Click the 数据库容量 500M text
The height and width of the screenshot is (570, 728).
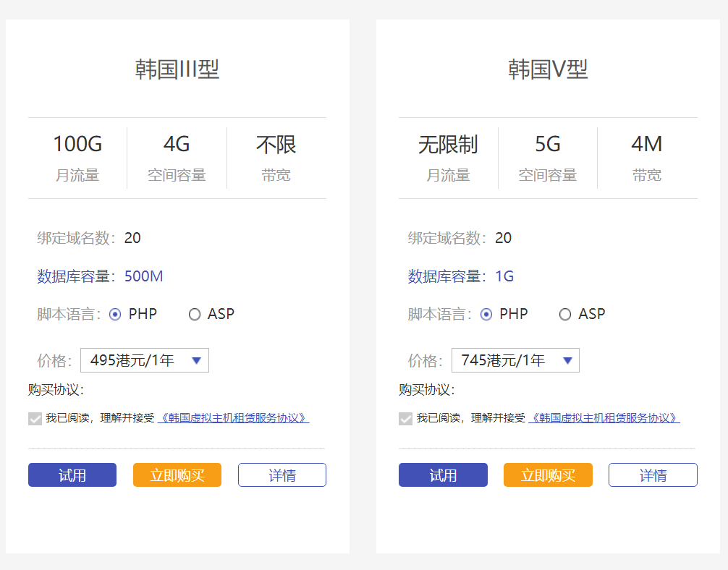143,276
